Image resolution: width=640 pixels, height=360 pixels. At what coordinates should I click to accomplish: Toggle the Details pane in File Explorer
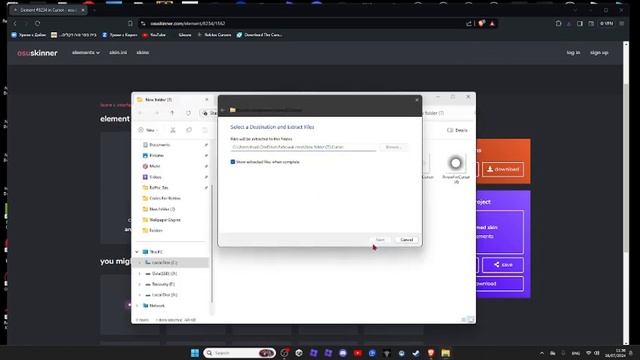tap(457, 130)
